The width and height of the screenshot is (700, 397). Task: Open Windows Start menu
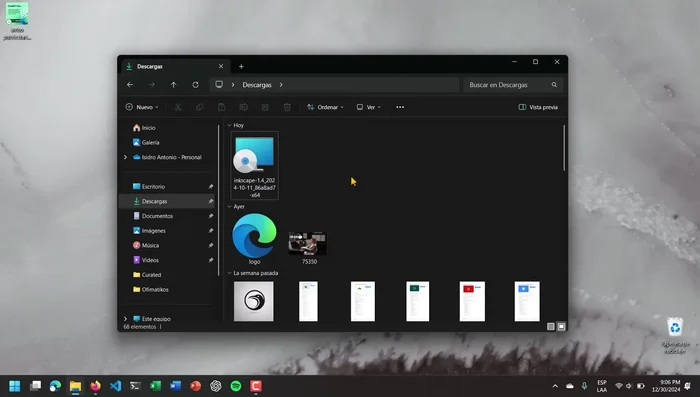pos(15,386)
